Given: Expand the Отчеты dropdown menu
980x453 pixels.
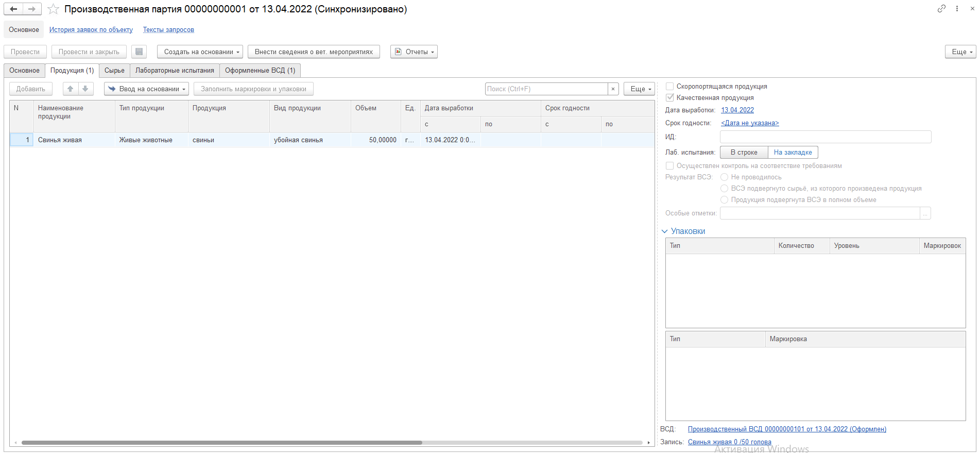Looking at the screenshot, I should (414, 52).
